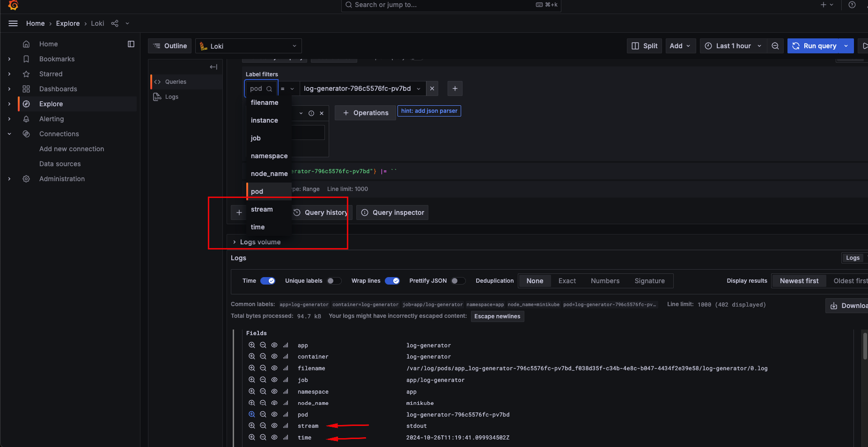Pick stream from label options
This screenshot has width=868, height=447.
[x=269, y=209]
